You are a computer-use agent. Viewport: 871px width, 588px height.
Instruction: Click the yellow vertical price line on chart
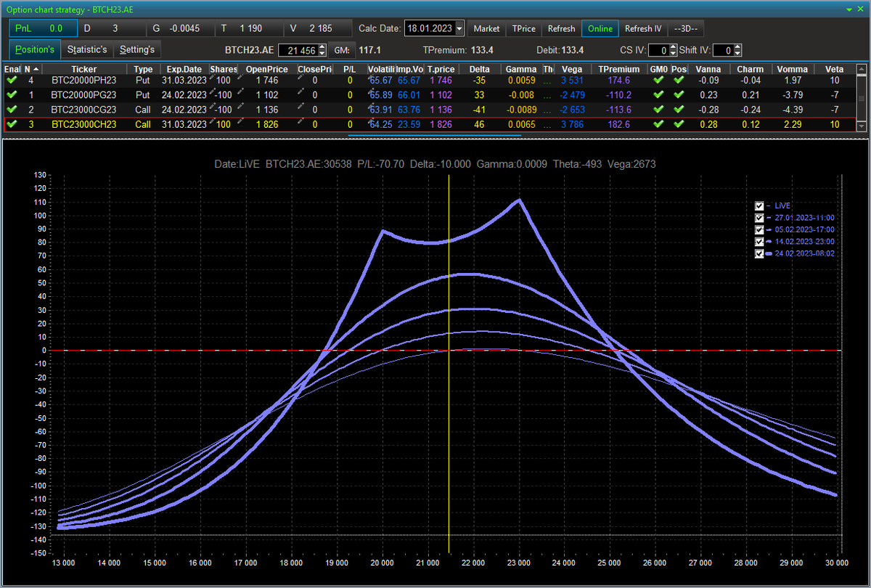[x=449, y=363]
